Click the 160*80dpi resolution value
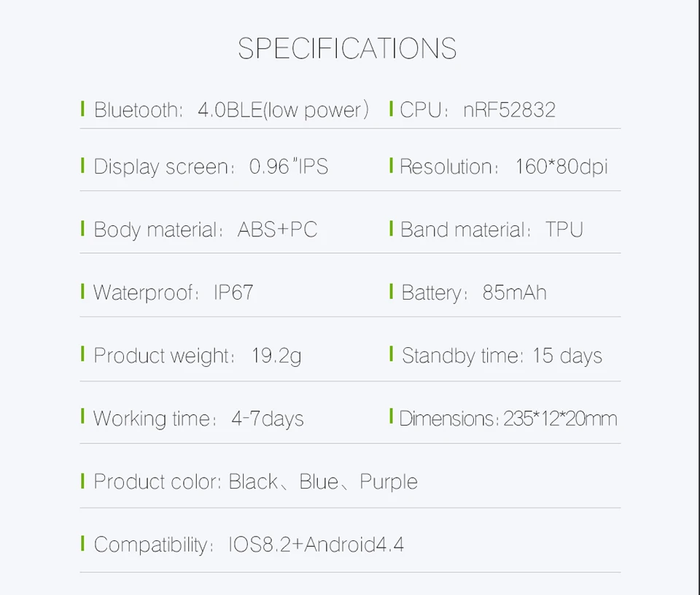This screenshot has width=700, height=595. coord(561,166)
